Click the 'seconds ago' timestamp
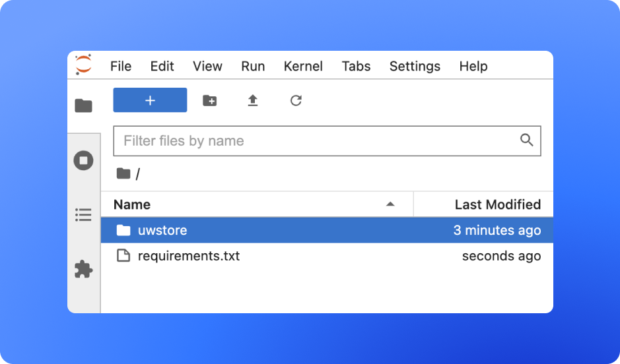 pos(501,256)
